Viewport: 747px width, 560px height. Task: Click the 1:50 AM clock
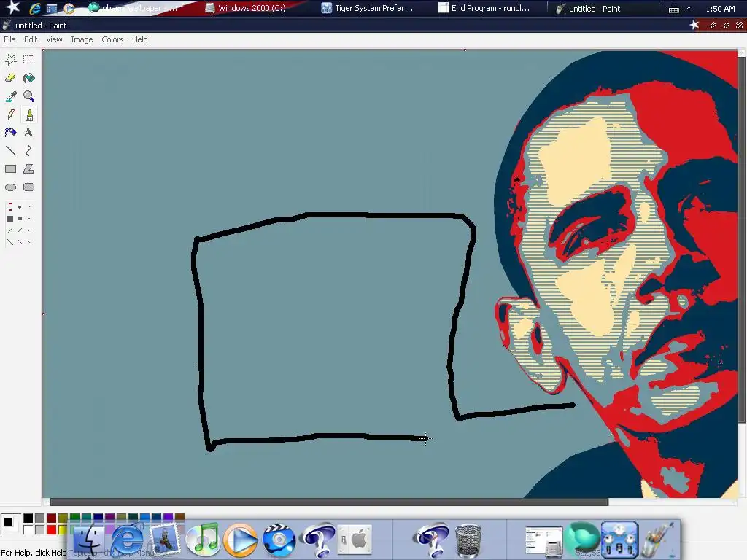tap(720, 9)
